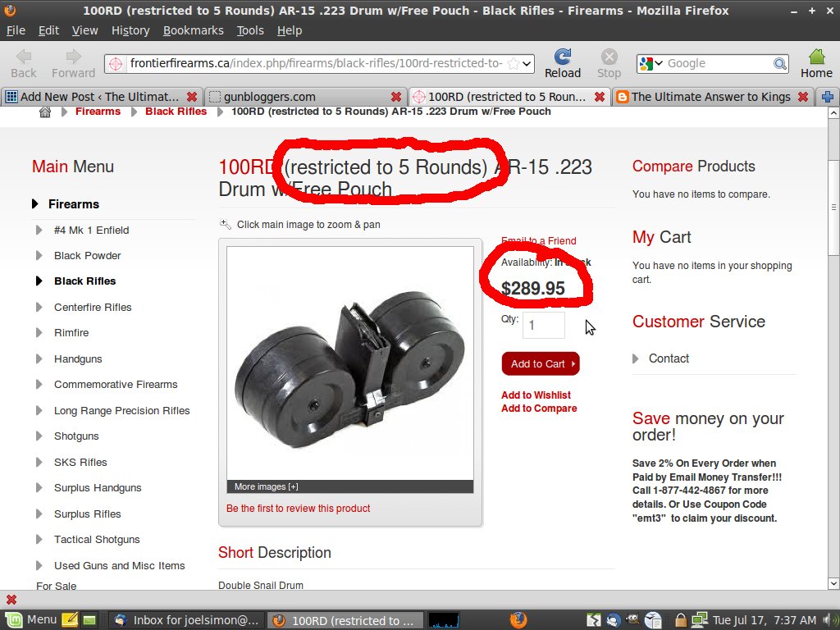The height and width of the screenshot is (630, 840).
Task: Open the Linux Mint Menu button
Action: [31, 620]
